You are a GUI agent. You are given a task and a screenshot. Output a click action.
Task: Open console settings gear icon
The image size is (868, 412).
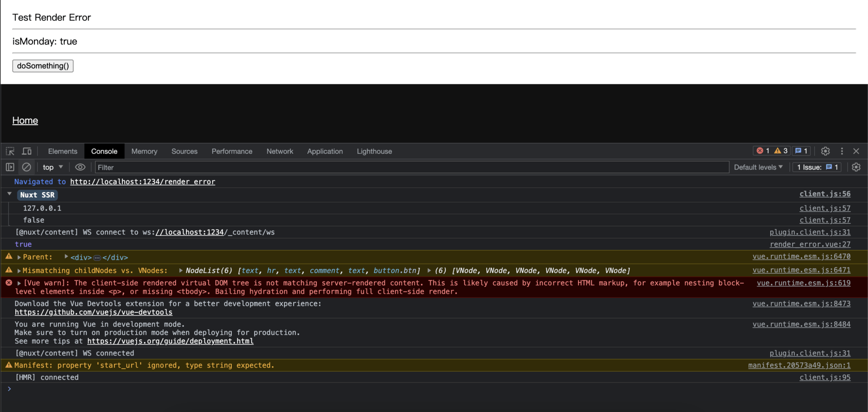856,167
